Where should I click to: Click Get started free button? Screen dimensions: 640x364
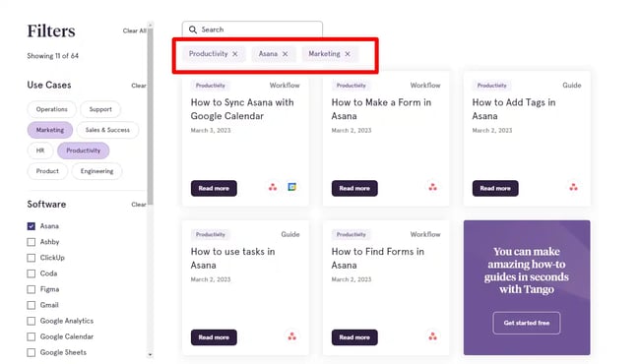point(527,323)
